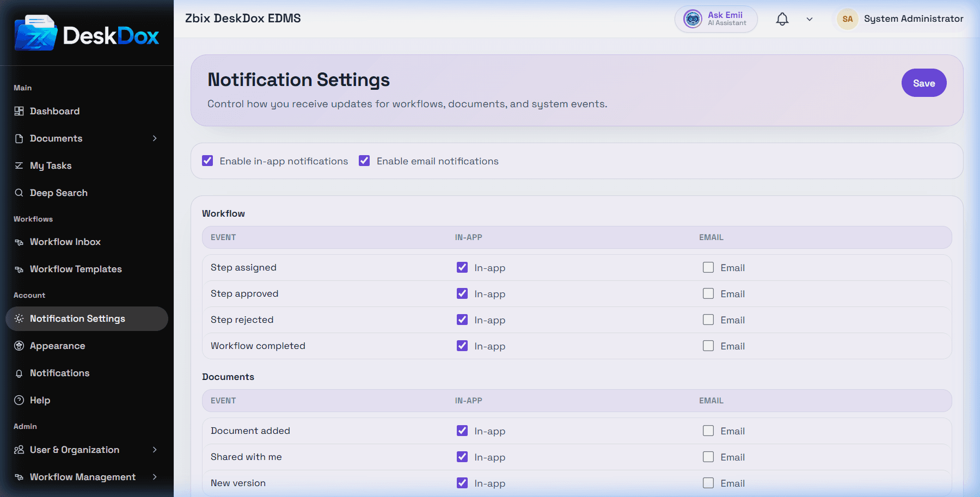Click the Step rejected event label
This screenshot has height=497, width=980.
click(242, 320)
